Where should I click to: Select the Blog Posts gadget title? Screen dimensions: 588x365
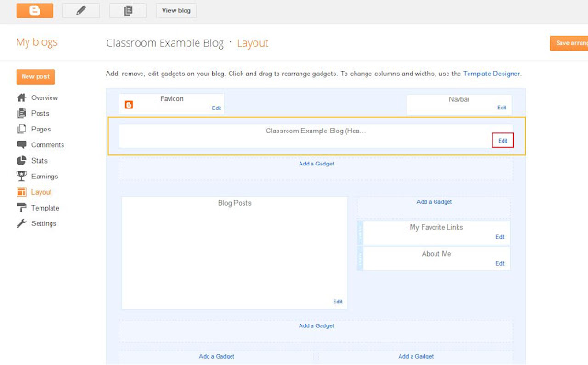click(x=235, y=203)
